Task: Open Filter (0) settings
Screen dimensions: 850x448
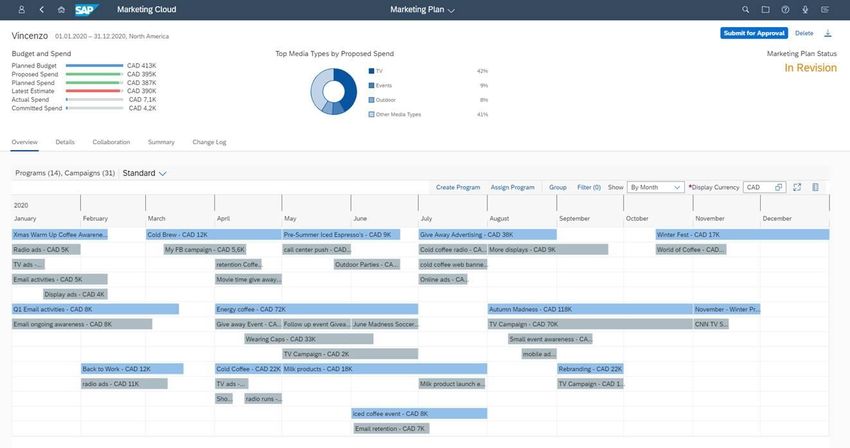Action: [589, 187]
